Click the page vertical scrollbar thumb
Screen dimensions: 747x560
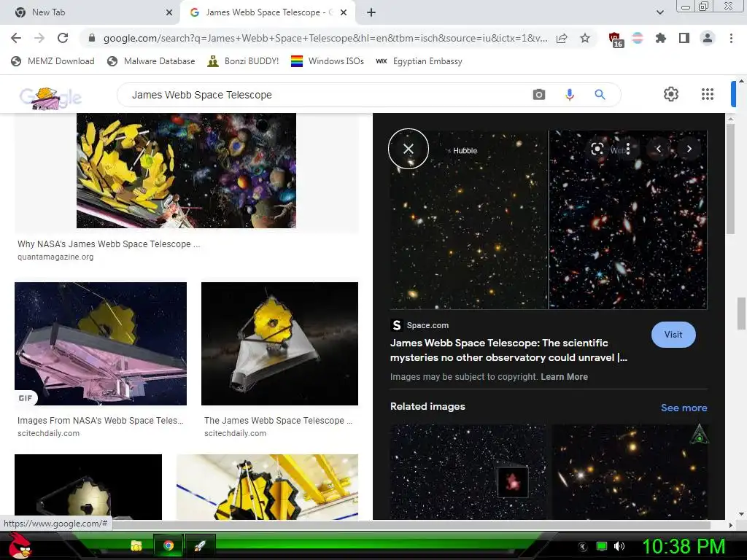coord(742,314)
